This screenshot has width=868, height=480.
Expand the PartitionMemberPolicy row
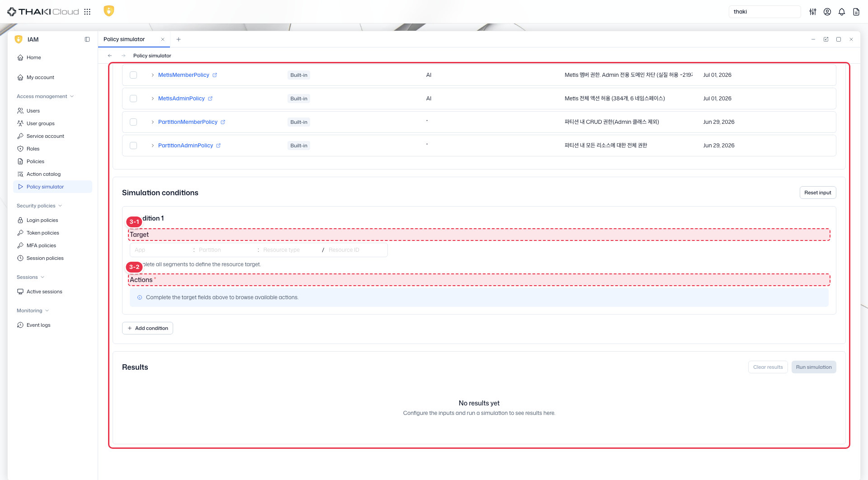pyautogui.click(x=153, y=122)
